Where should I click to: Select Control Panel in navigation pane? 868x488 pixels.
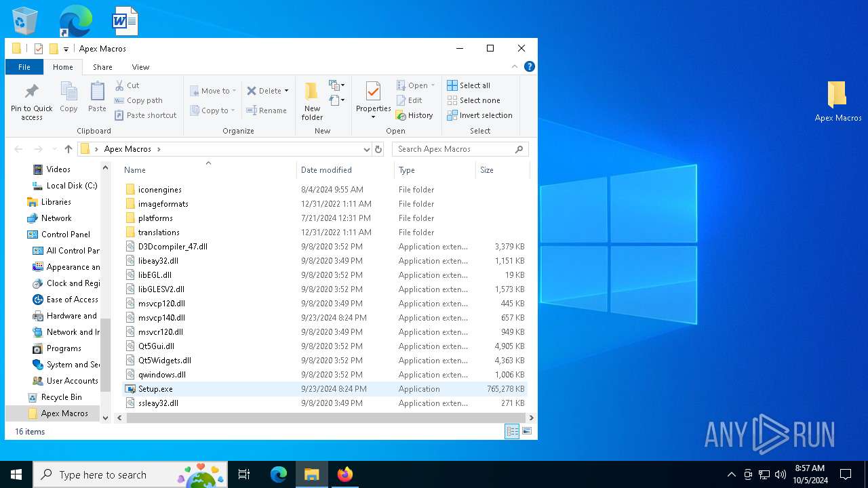point(58,235)
